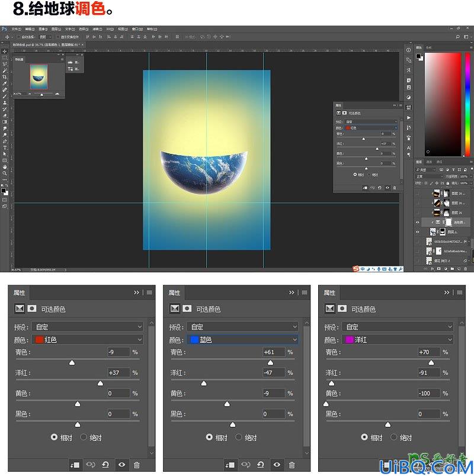
Task: Select the Lasso tool
Action: pos(5,64)
